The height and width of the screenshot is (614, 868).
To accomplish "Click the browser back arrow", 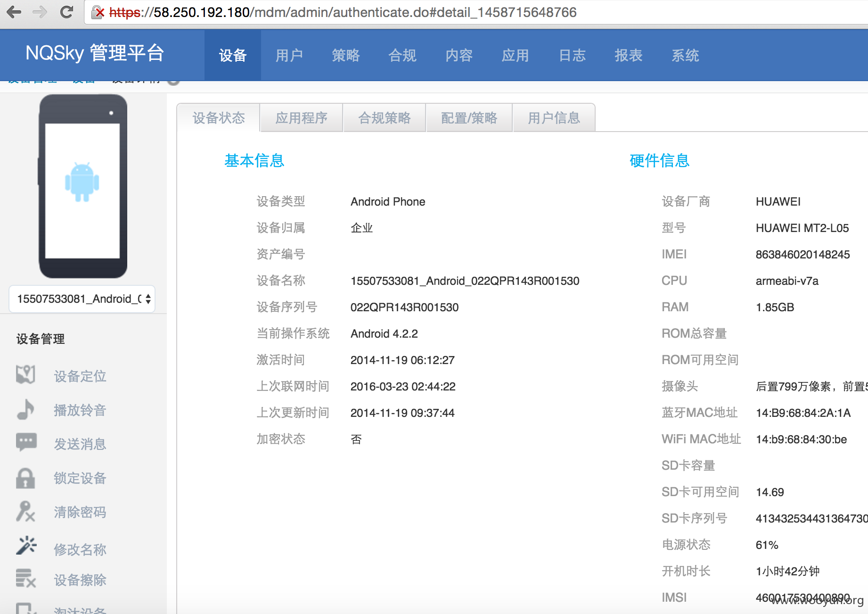I will click(14, 12).
